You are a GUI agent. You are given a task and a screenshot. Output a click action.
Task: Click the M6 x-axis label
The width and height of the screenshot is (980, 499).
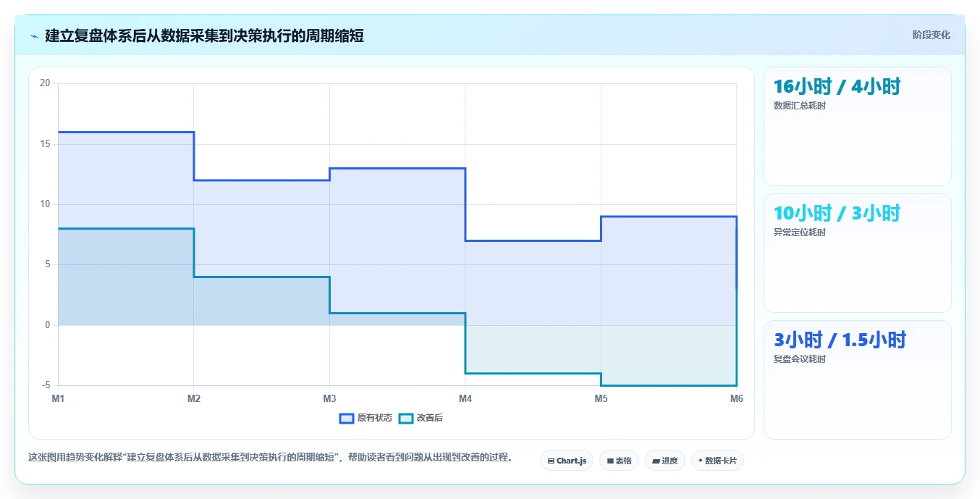tap(736, 398)
